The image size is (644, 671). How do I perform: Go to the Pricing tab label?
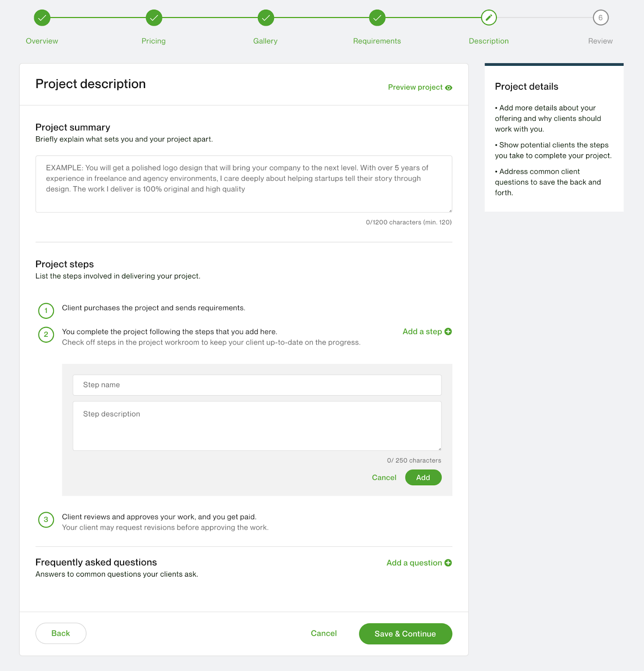pos(153,41)
